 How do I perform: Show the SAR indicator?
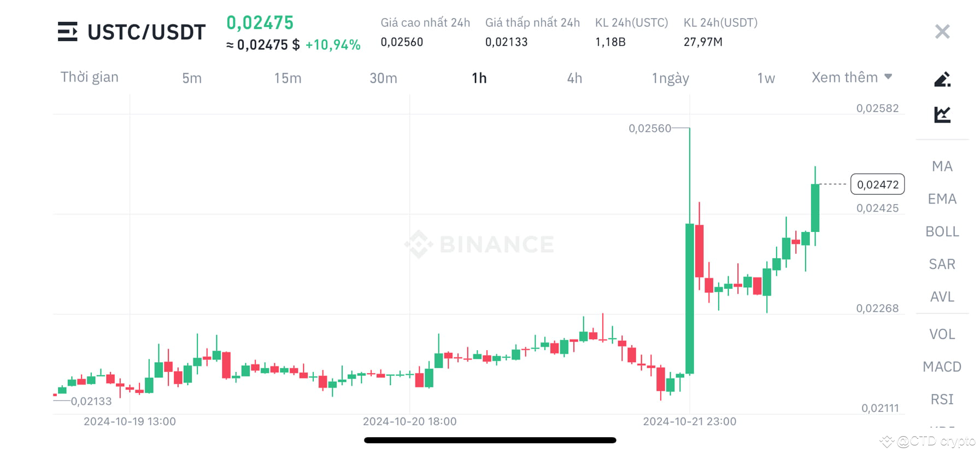[x=941, y=264]
